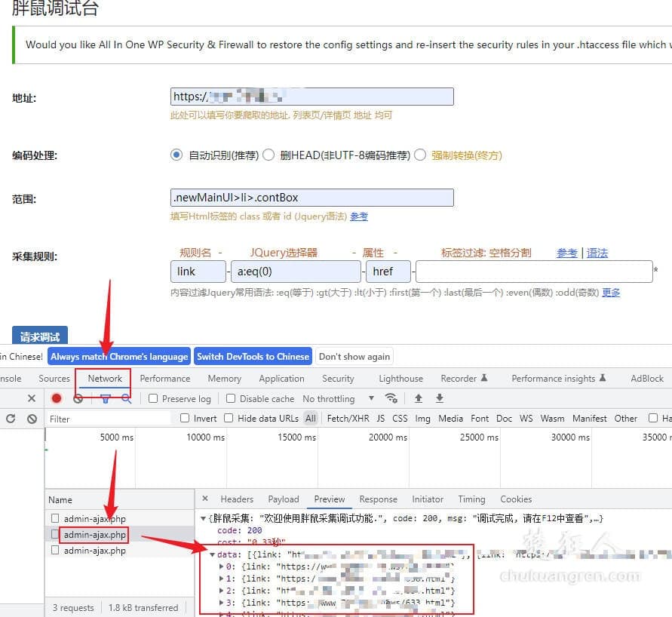The height and width of the screenshot is (617, 672).
Task: Close the request details pane
Action: 204,499
